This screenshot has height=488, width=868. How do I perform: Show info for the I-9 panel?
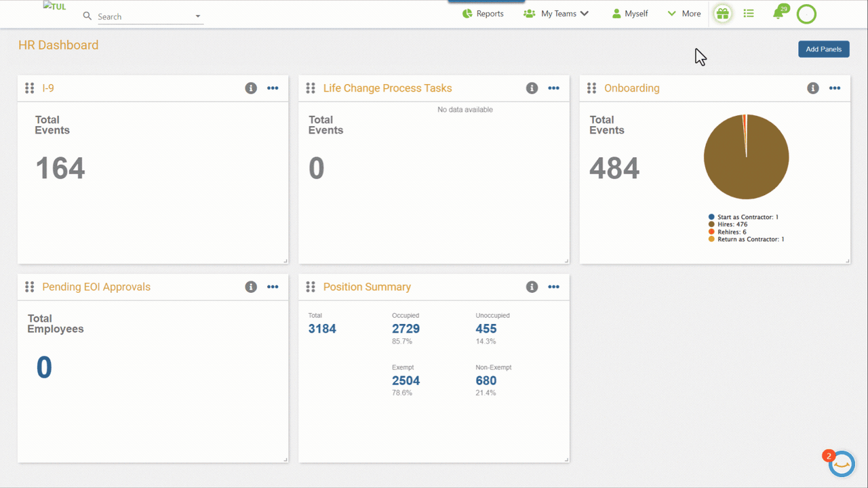[251, 88]
